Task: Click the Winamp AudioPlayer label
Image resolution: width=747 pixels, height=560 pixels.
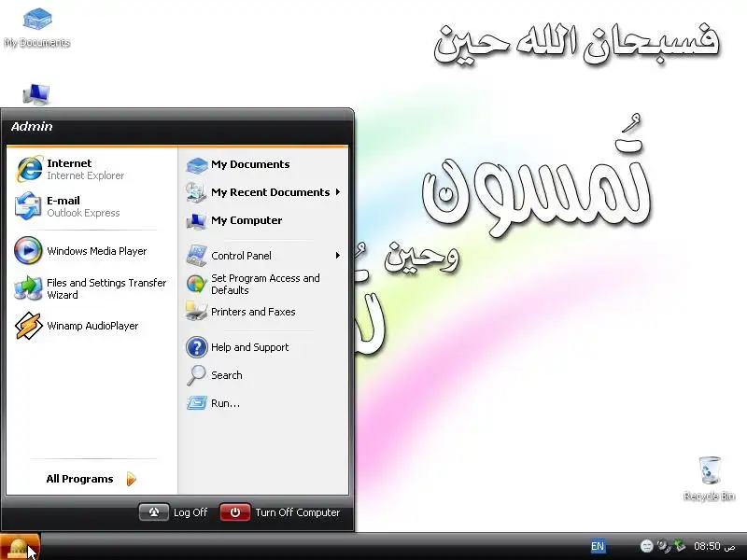Action: tap(92, 326)
